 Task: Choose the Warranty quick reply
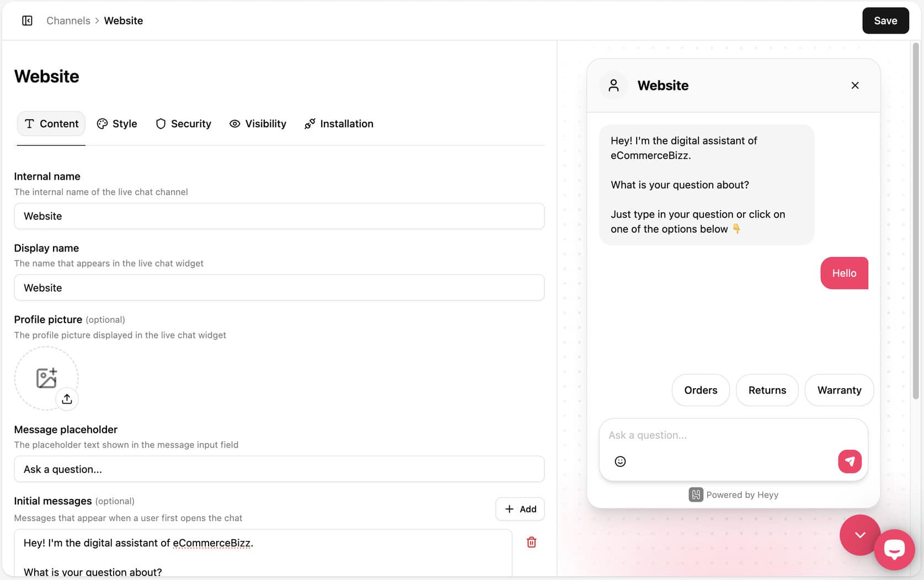click(838, 390)
